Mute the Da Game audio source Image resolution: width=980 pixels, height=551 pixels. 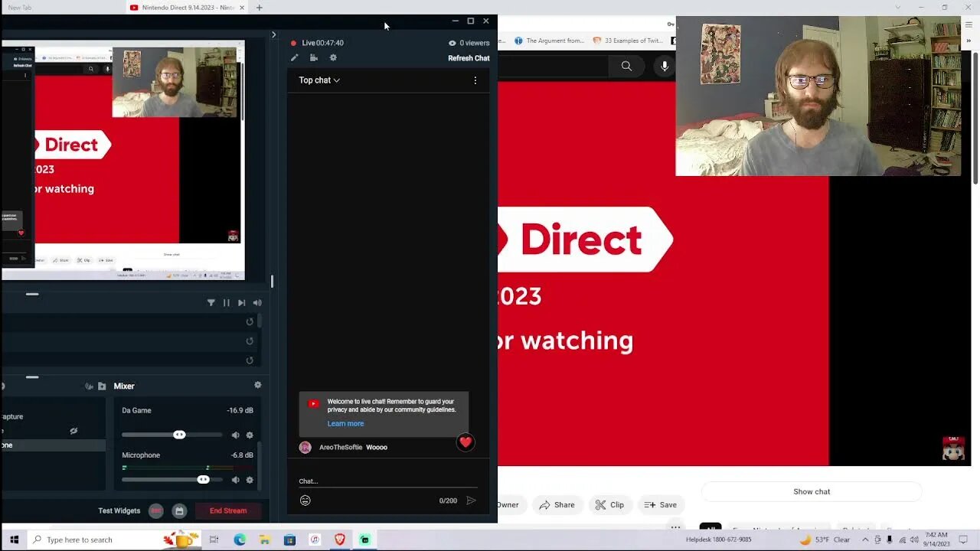[x=235, y=435]
